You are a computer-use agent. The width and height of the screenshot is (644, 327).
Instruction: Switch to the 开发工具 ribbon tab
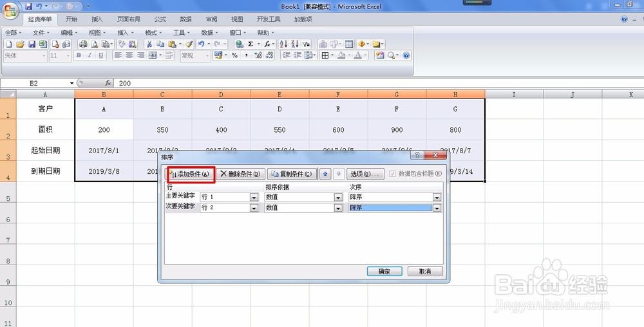coord(269,19)
